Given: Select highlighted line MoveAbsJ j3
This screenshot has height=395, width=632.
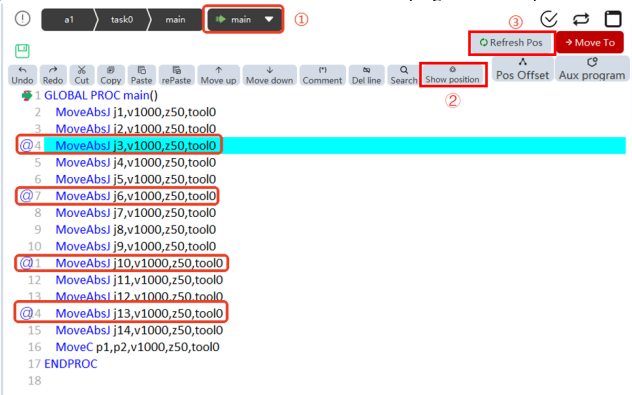Looking at the screenshot, I should click(x=335, y=146).
